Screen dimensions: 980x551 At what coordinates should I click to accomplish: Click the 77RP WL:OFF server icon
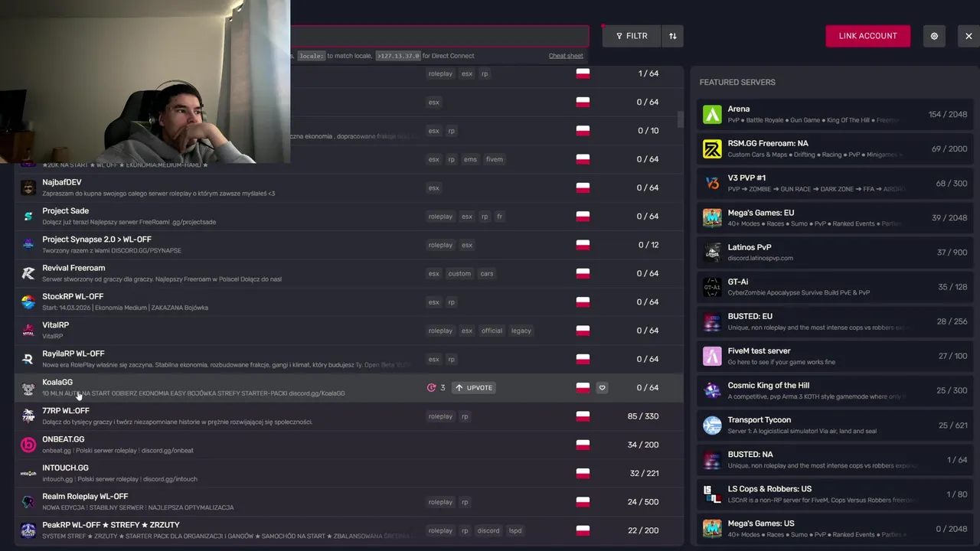[x=28, y=416]
